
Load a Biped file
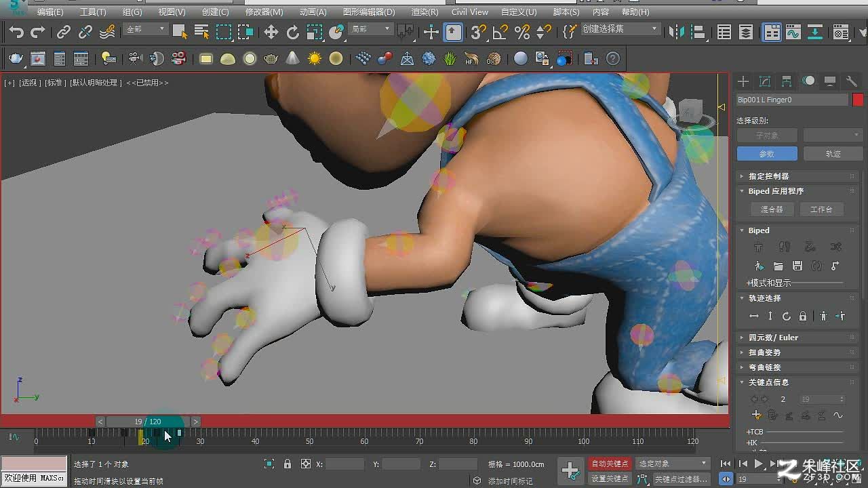coord(778,266)
